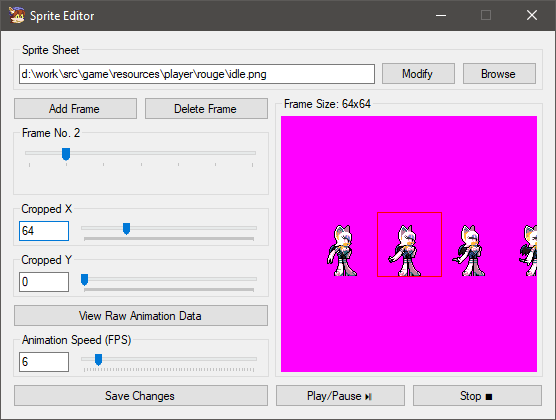The height and width of the screenshot is (420, 556).
Task: Click the Frame No. 2 label
Action: click(51, 133)
